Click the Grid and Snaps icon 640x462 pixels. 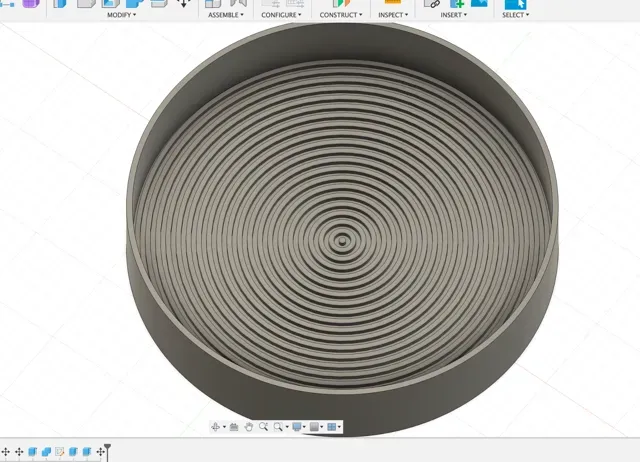click(x=314, y=427)
